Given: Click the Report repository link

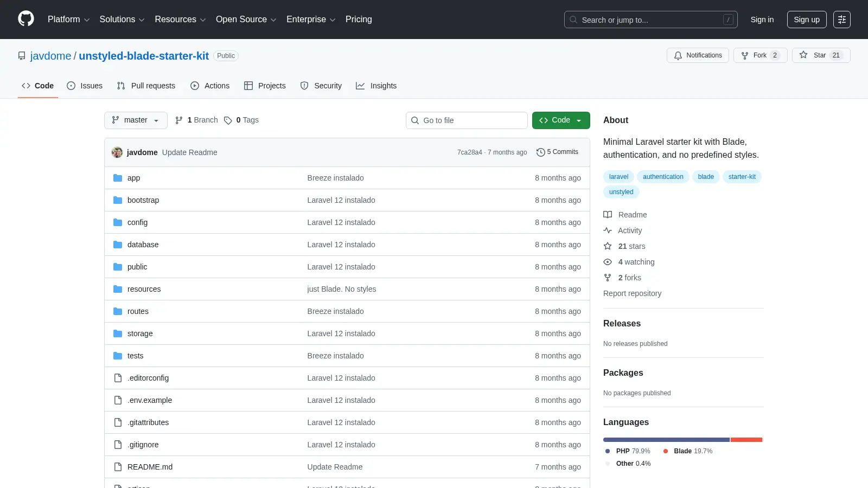Looking at the screenshot, I should 632,293.
